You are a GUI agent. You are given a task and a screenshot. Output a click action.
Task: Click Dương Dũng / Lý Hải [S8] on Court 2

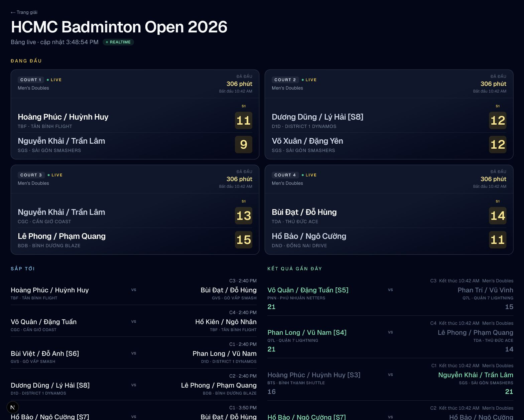[317, 117]
